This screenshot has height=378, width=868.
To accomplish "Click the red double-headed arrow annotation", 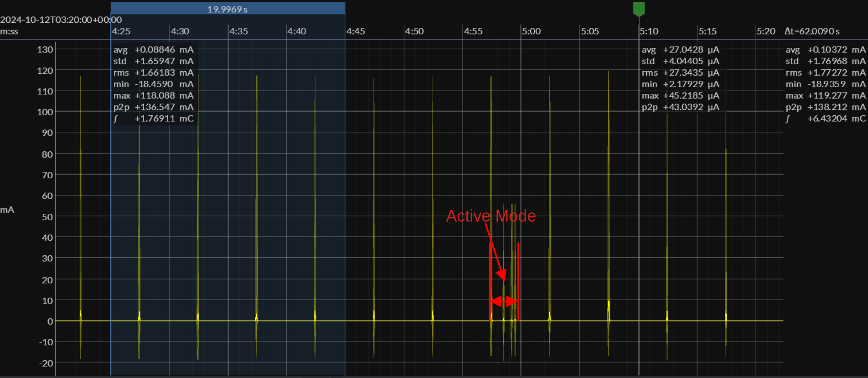I will click(504, 301).
